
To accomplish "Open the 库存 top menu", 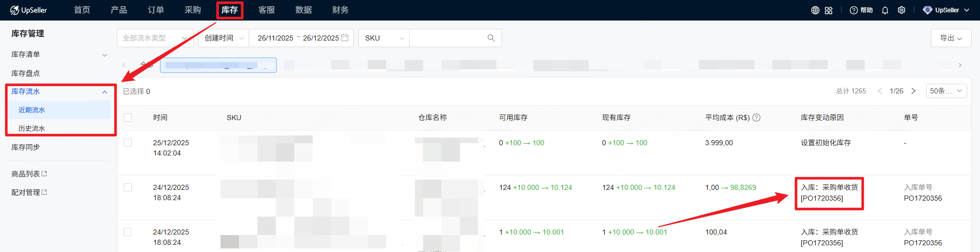I will click(x=229, y=10).
